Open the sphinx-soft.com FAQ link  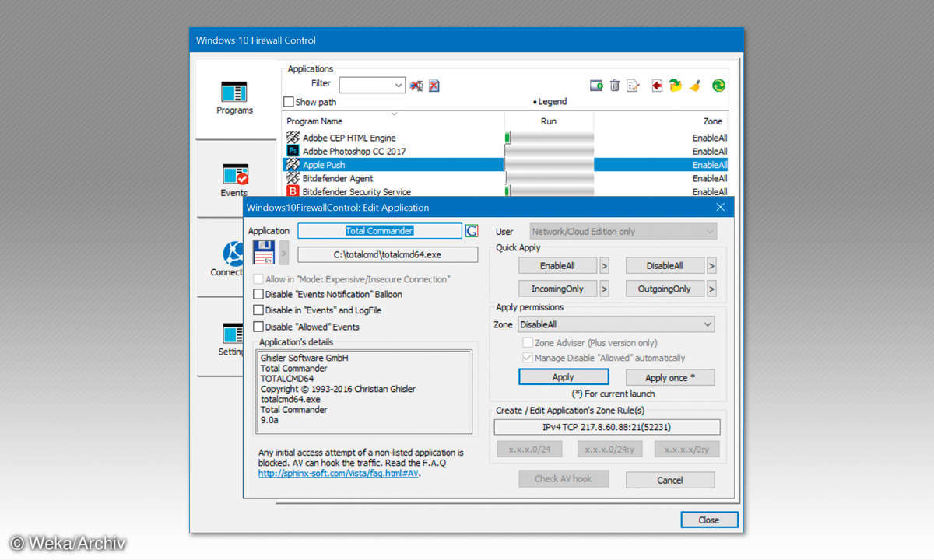(x=339, y=473)
